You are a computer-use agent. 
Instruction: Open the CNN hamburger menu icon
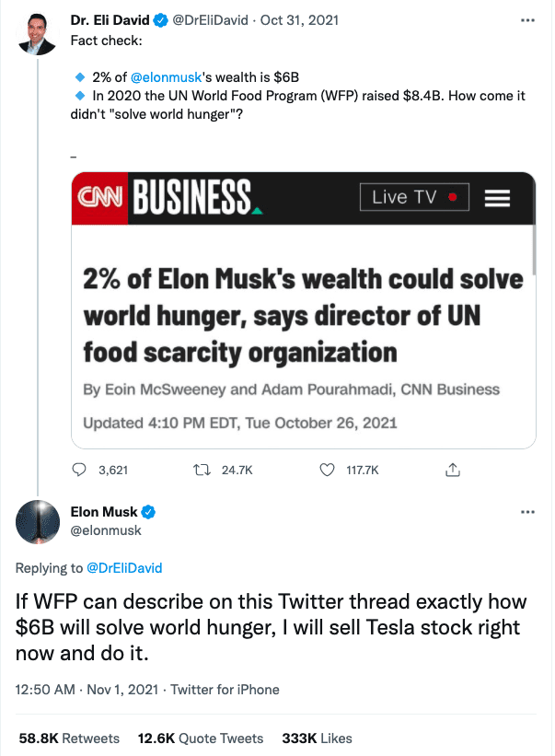498,198
